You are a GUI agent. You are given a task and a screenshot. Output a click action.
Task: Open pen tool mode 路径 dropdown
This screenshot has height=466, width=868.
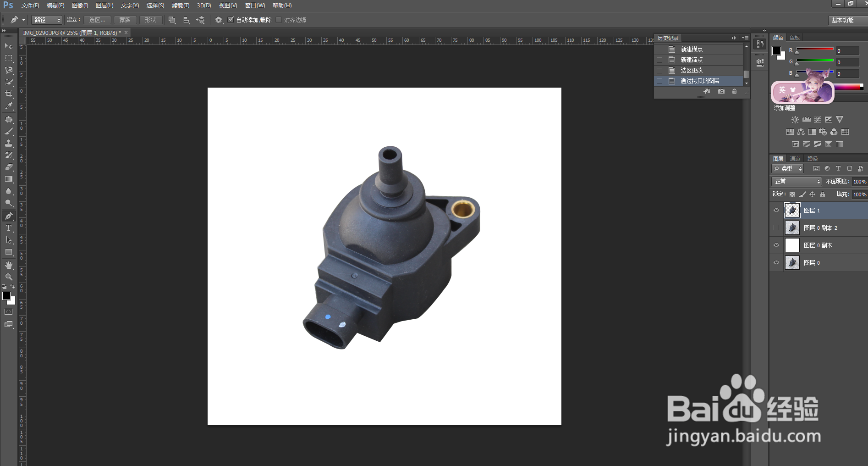coord(47,20)
